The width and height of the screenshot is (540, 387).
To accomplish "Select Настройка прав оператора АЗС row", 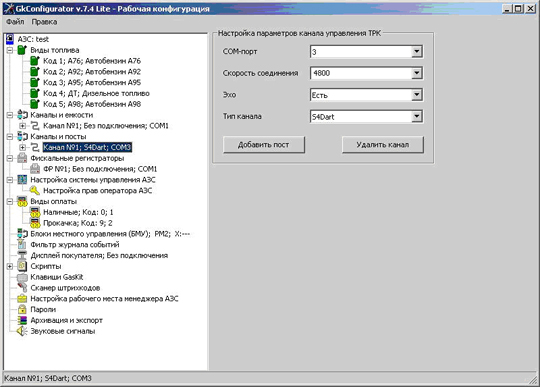I will (x=97, y=191).
